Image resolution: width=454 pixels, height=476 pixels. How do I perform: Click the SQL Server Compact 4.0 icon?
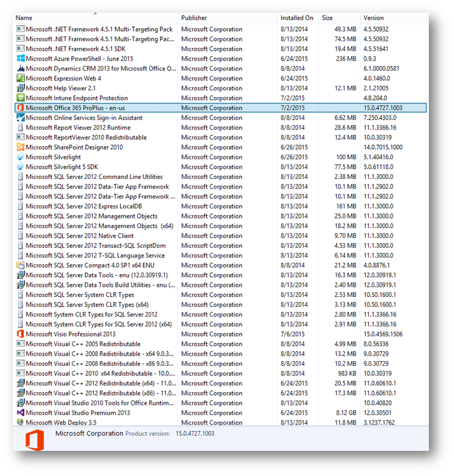(20, 265)
